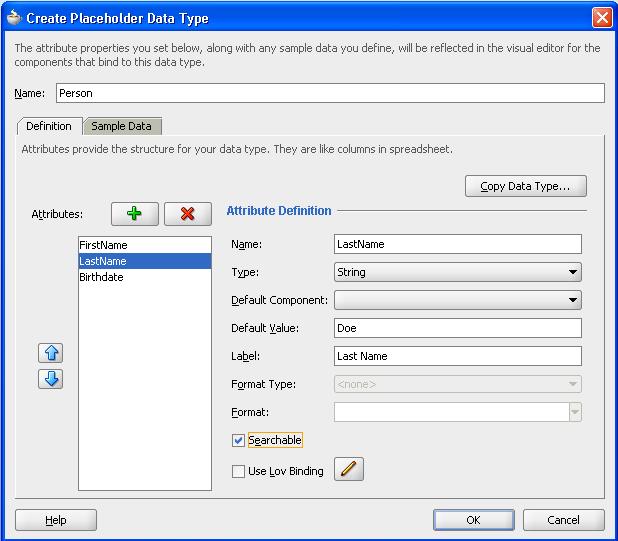The width and height of the screenshot is (618, 541).
Task: Close the Create Placeholder Data Type dialog
Action: click(x=602, y=17)
